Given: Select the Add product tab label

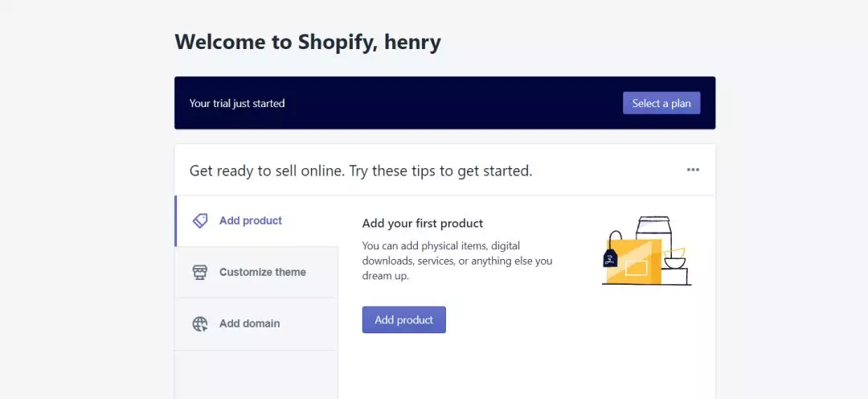Looking at the screenshot, I should (x=250, y=220).
